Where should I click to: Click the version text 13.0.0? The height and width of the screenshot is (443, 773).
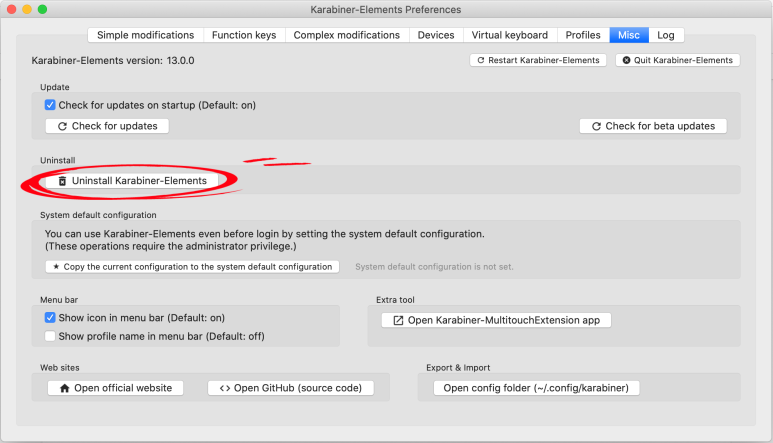[180, 61]
